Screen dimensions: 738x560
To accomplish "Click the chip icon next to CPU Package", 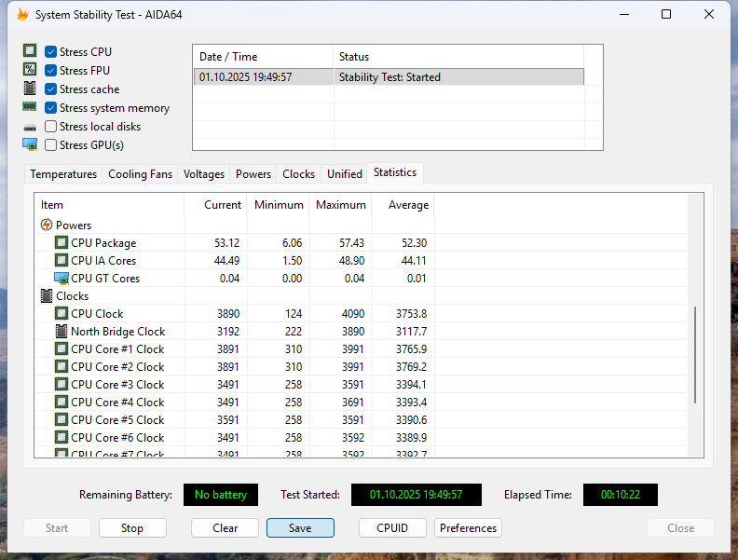I will [61, 243].
